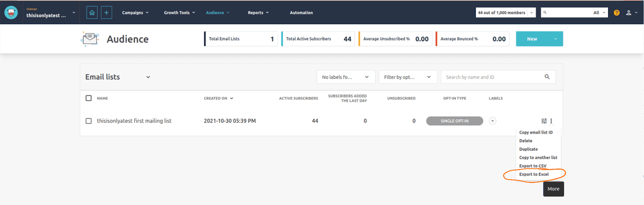Click the New button

click(x=532, y=39)
